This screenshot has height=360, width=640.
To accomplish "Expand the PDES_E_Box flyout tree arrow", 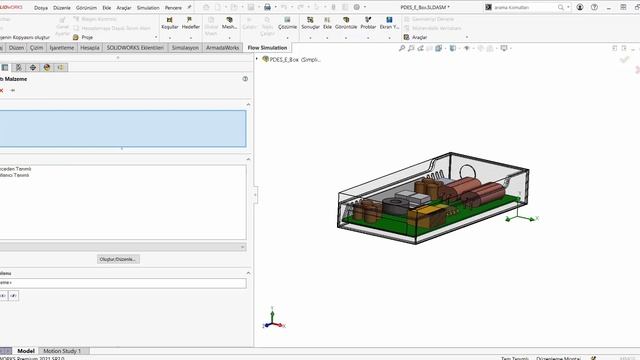I will click(x=257, y=59).
